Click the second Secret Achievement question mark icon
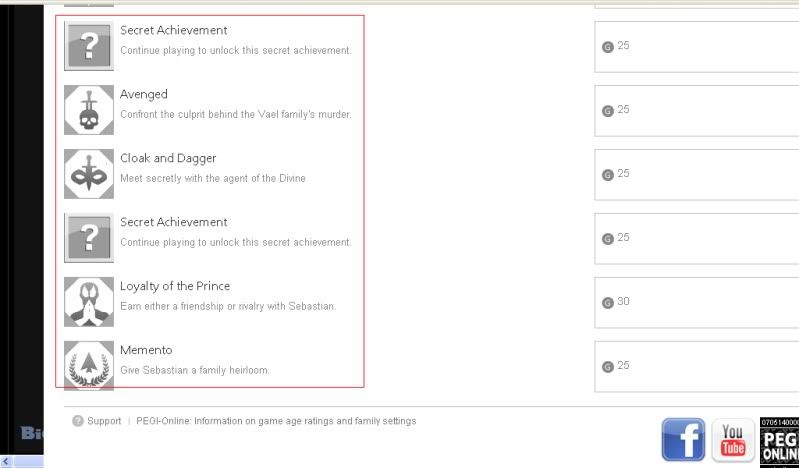Image resolution: width=799 pixels, height=468 pixels. [x=89, y=238]
